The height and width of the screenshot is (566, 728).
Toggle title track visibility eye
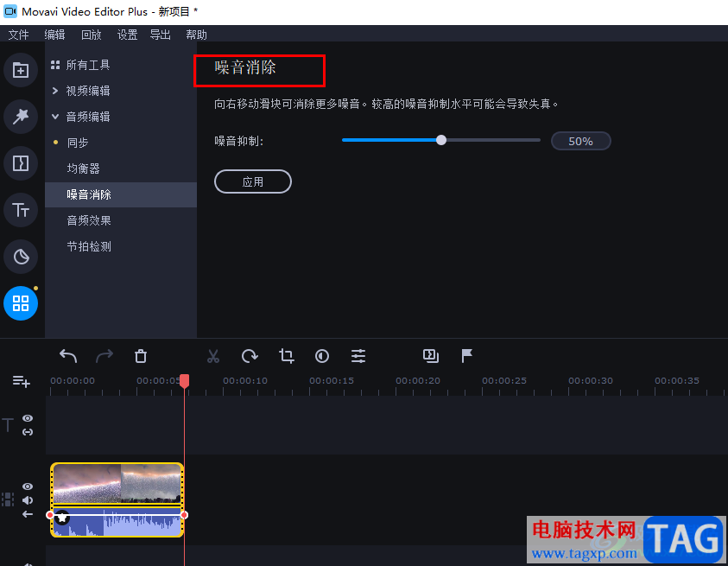[28, 418]
